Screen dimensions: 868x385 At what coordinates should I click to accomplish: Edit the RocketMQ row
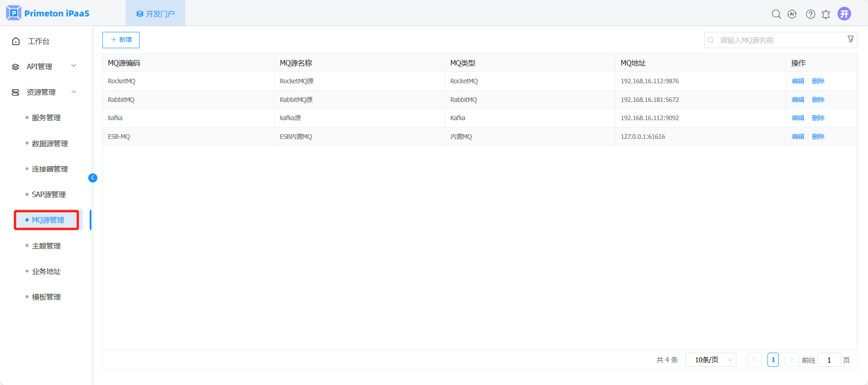point(797,81)
